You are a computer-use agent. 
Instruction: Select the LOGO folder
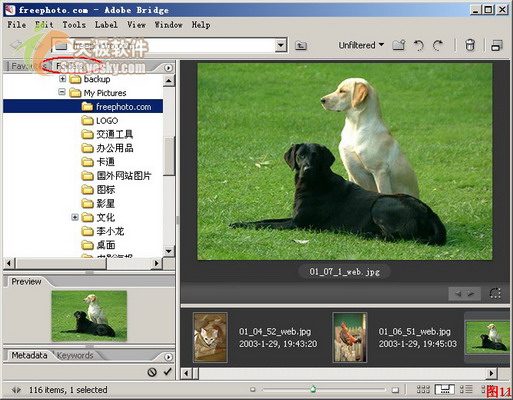tap(100, 120)
